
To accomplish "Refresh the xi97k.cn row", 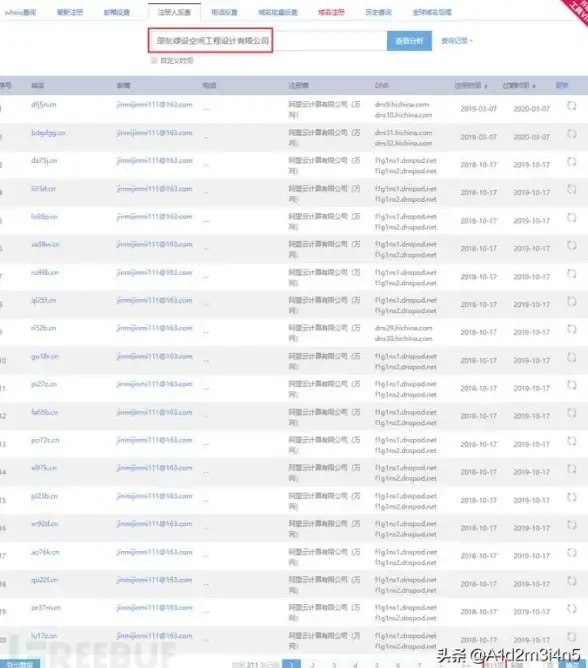I will (x=571, y=469).
